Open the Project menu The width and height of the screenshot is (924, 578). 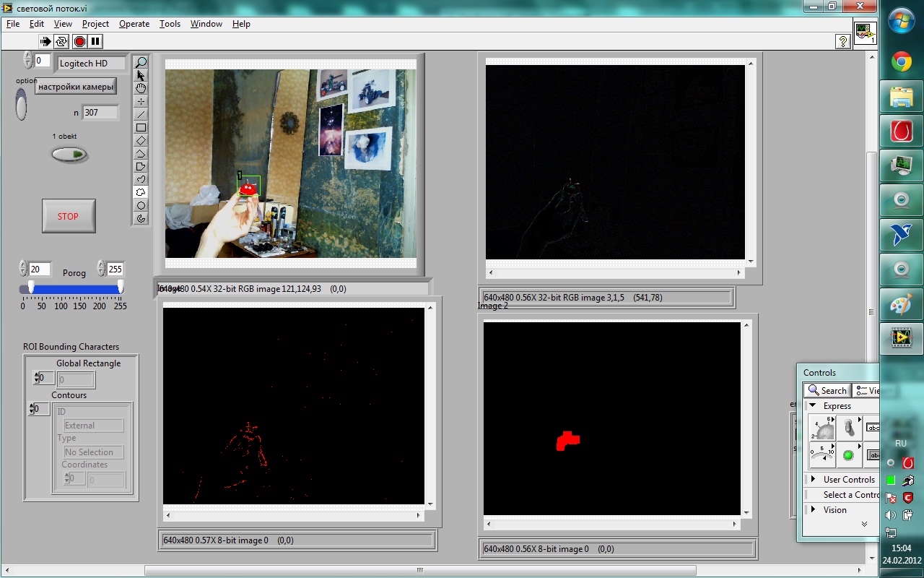tap(95, 24)
